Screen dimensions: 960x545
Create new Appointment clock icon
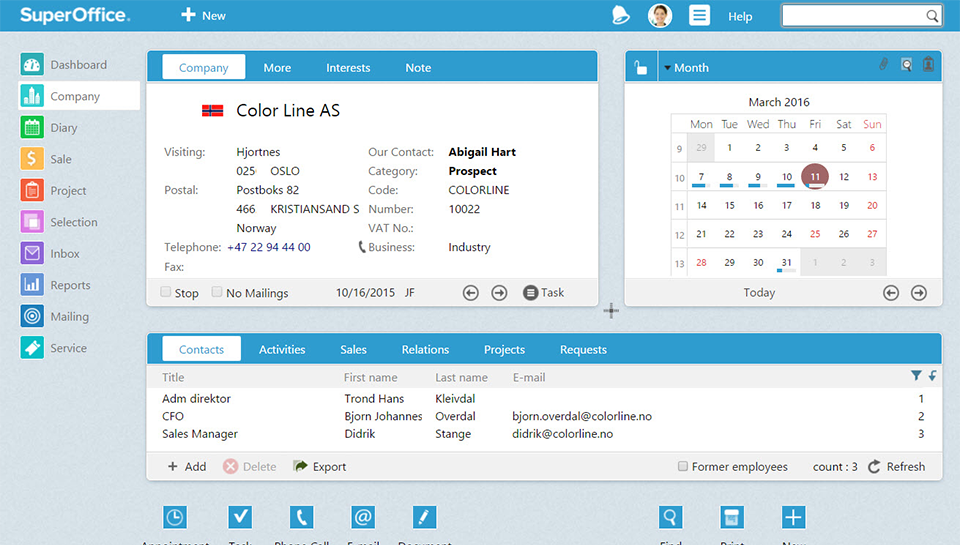[x=175, y=517]
